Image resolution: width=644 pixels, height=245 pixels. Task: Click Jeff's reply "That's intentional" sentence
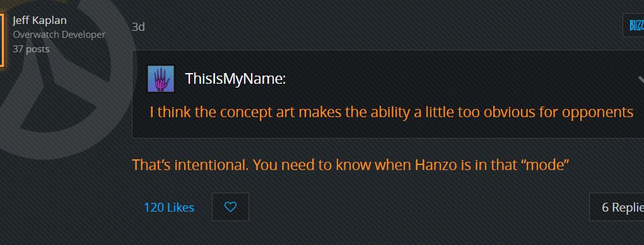(x=350, y=165)
